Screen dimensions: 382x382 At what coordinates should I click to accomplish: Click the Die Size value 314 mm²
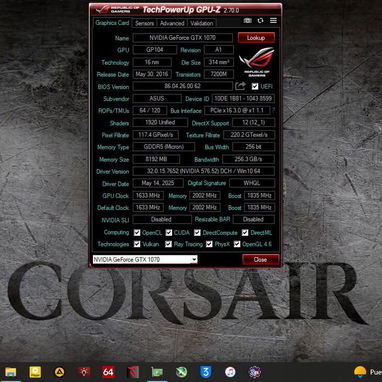pyautogui.click(x=218, y=62)
